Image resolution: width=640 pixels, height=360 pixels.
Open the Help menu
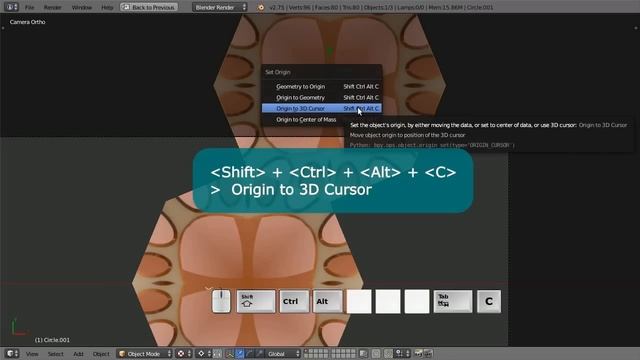coord(107,7)
